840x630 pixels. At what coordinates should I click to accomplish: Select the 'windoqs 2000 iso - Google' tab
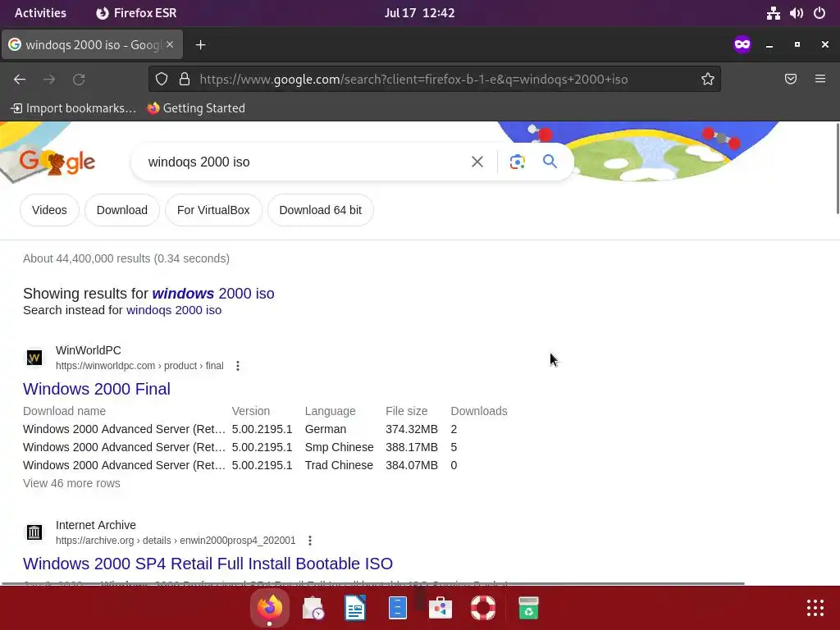[x=92, y=44]
